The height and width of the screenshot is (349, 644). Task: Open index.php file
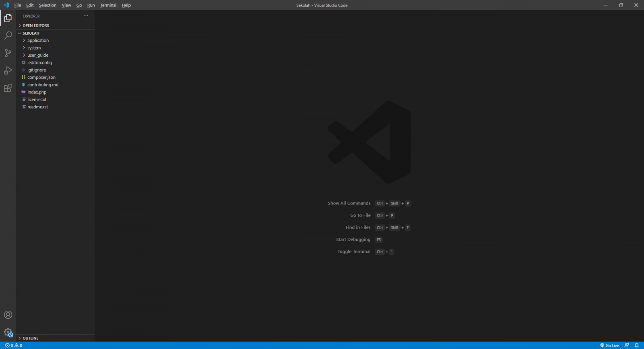pos(37,92)
